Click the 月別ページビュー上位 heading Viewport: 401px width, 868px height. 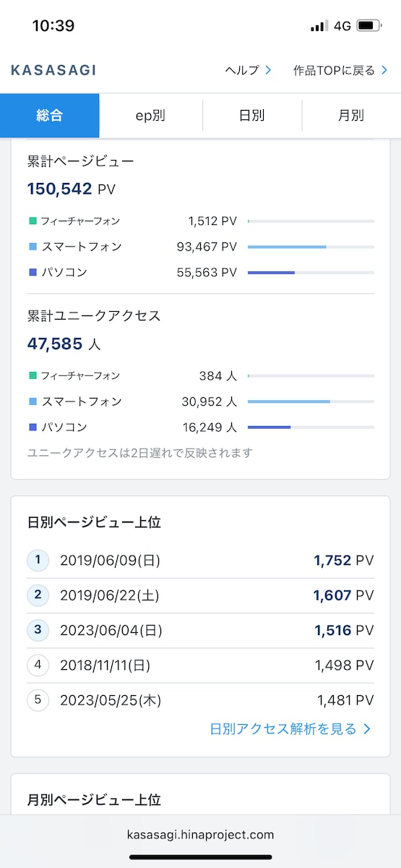[x=94, y=800]
